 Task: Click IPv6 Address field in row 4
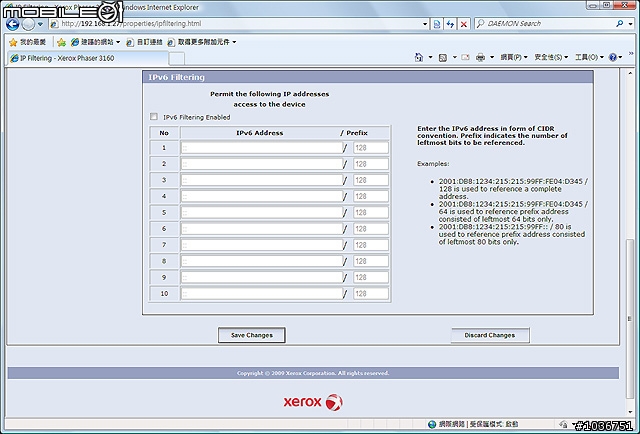[x=262, y=196]
